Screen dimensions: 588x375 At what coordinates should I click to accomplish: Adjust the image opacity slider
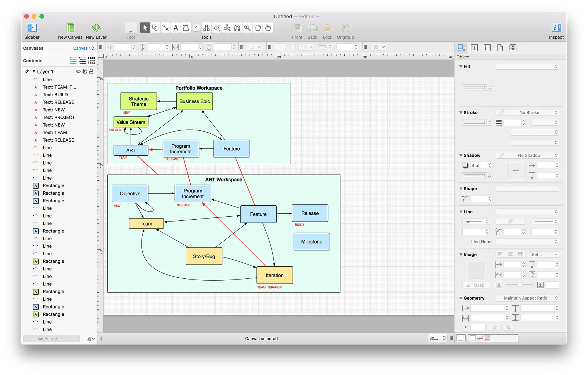[520, 285]
